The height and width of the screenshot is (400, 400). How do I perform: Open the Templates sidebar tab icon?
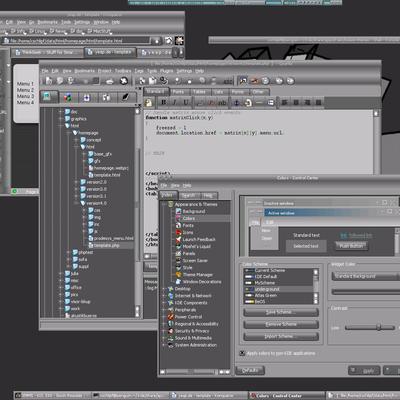pyautogui.click(x=87, y=98)
